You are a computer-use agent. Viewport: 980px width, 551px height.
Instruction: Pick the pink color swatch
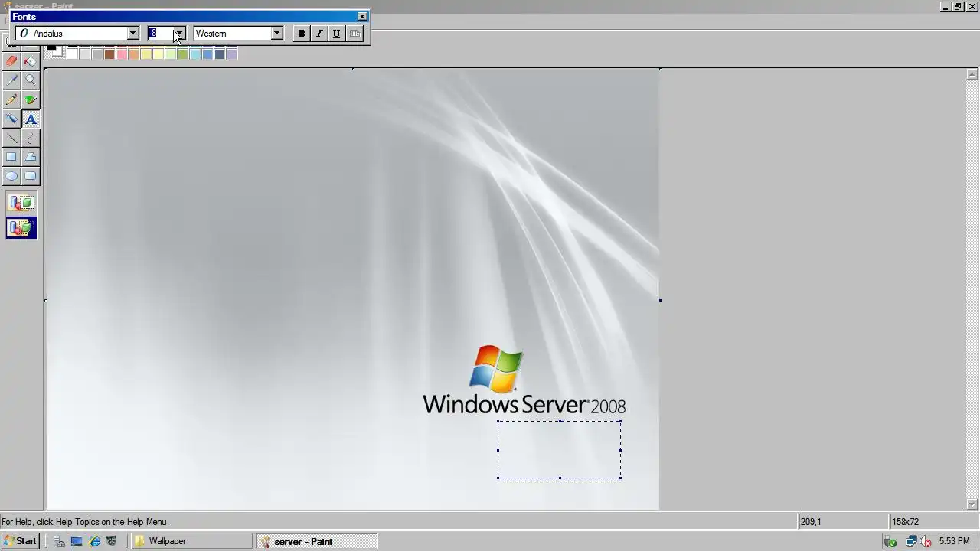(122, 54)
